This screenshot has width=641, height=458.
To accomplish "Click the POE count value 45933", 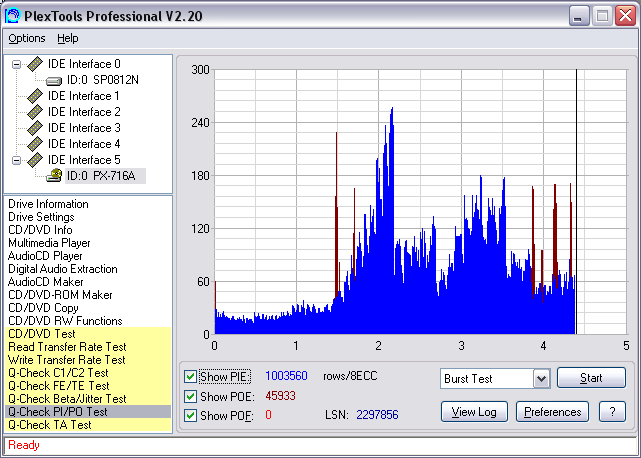I will (280, 396).
